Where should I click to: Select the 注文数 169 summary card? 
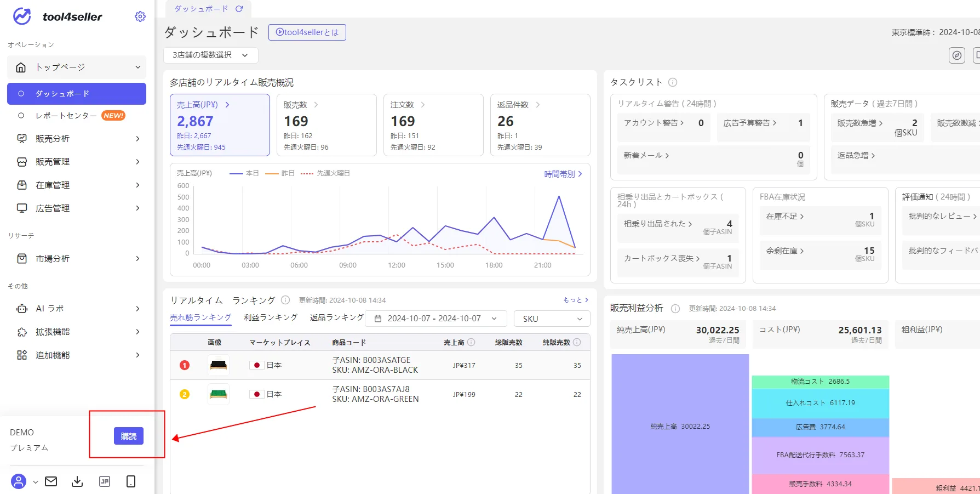pos(433,125)
